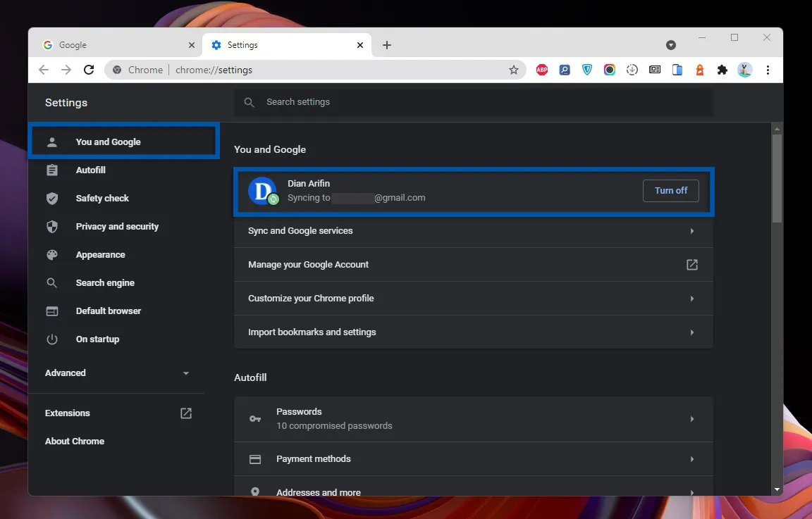The image size is (812, 519).
Task: Click the ZenMate VPN shield extension icon
Action: click(x=587, y=70)
